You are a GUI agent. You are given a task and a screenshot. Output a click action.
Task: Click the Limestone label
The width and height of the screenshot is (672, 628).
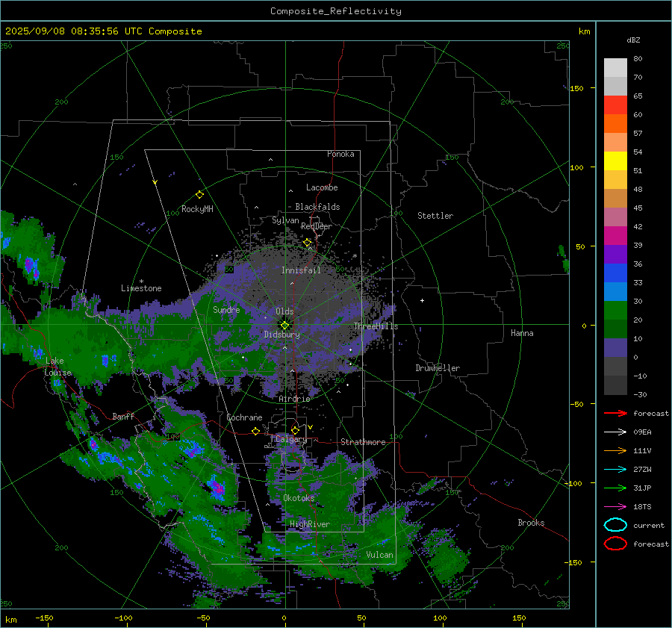(141, 288)
